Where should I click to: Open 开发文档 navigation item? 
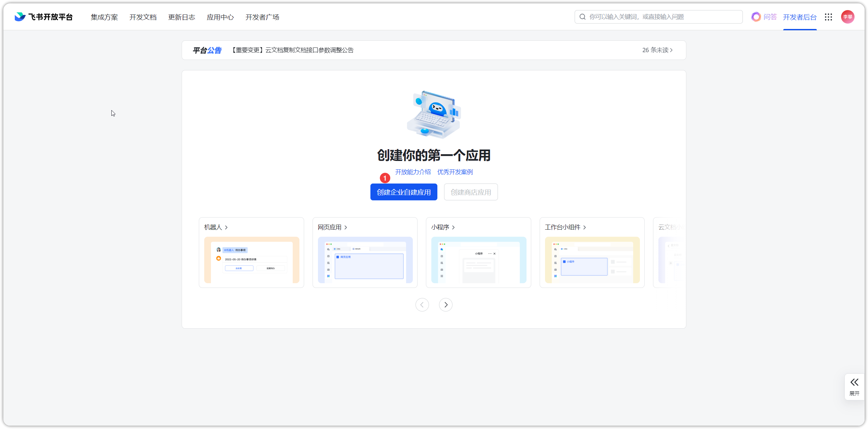(143, 17)
